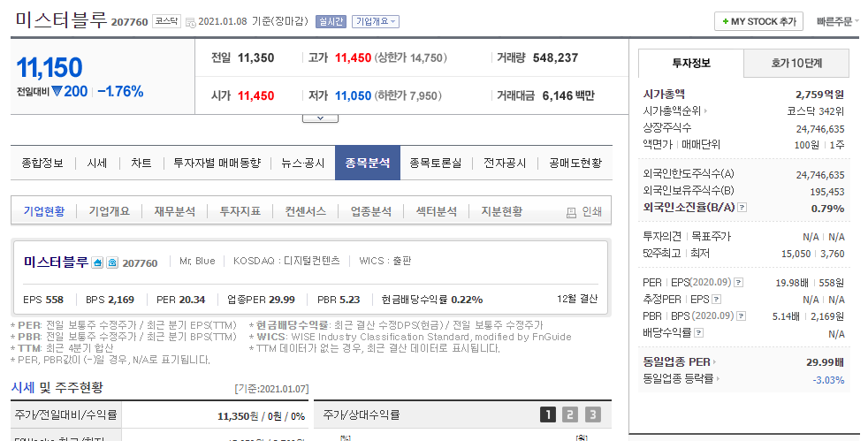Select the 기업개요 sub-tab in analysis menu
The height and width of the screenshot is (441, 868).
[x=109, y=211]
